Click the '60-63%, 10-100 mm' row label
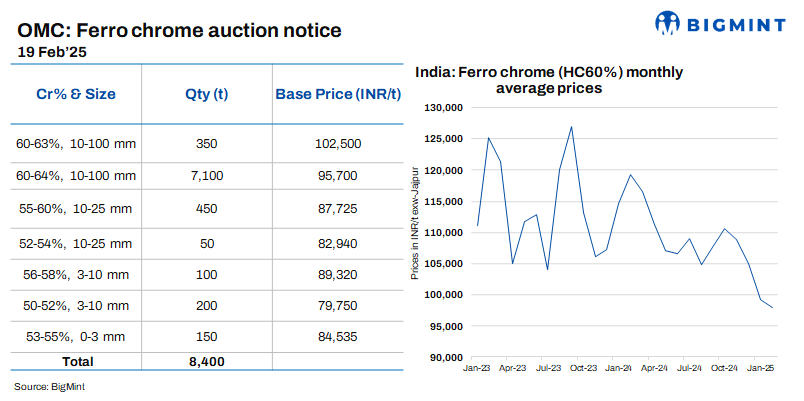 75,144
